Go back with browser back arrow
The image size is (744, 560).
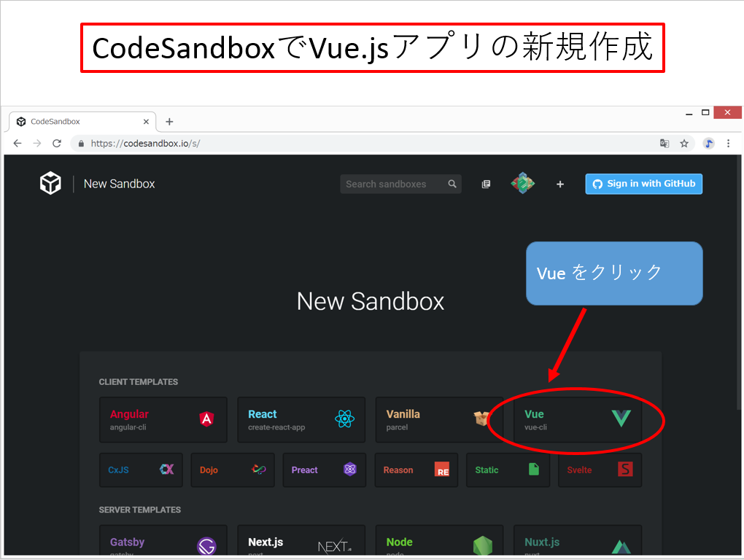pyautogui.click(x=18, y=144)
